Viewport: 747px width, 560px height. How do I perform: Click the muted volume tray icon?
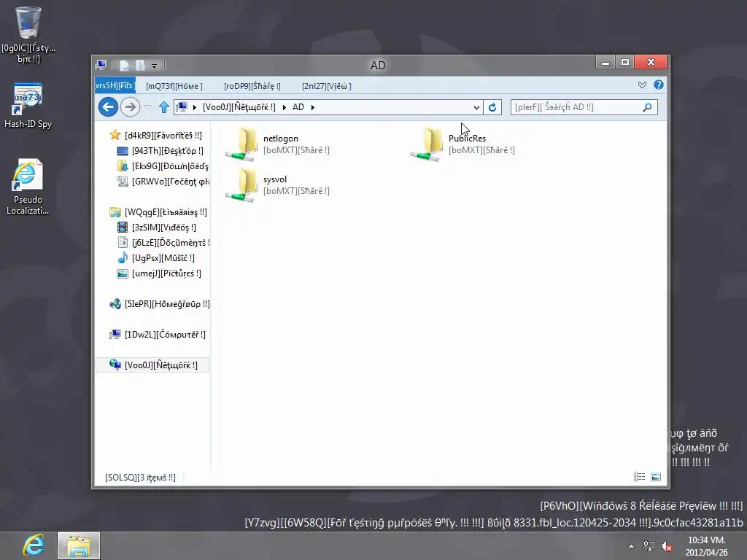(x=667, y=546)
